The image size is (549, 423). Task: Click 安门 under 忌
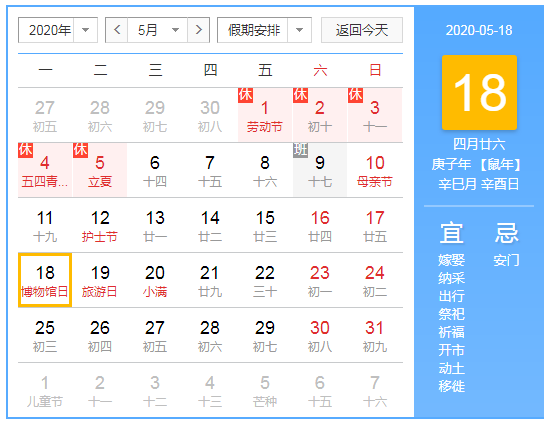pos(506,260)
